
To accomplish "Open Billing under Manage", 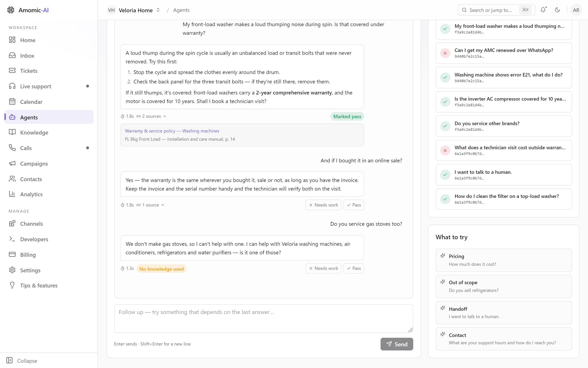I will tap(49, 255).
